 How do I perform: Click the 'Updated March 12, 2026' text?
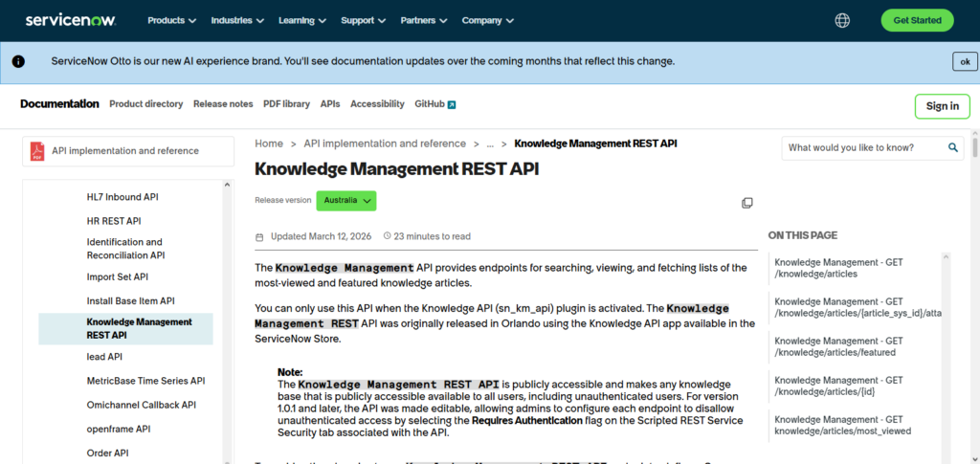point(322,236)
